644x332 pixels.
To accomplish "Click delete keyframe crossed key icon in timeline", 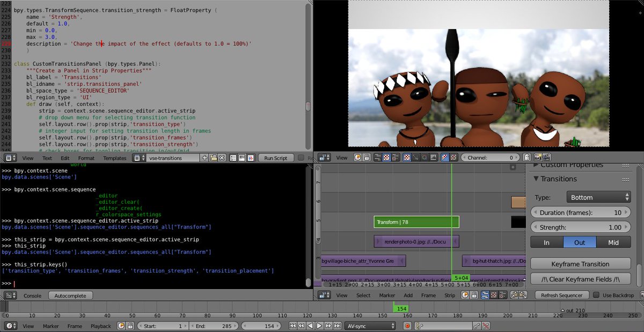I will point(486,326).
